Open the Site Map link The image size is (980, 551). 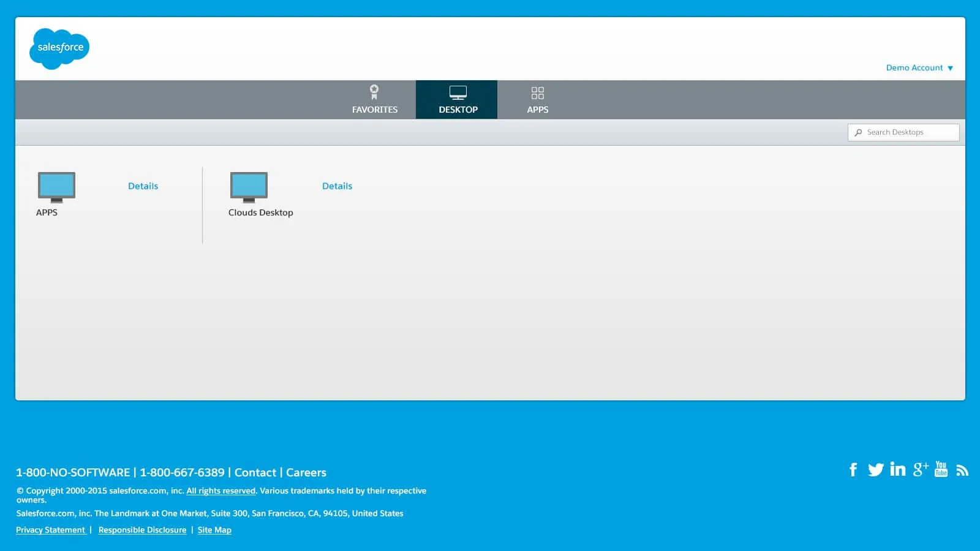214,530
